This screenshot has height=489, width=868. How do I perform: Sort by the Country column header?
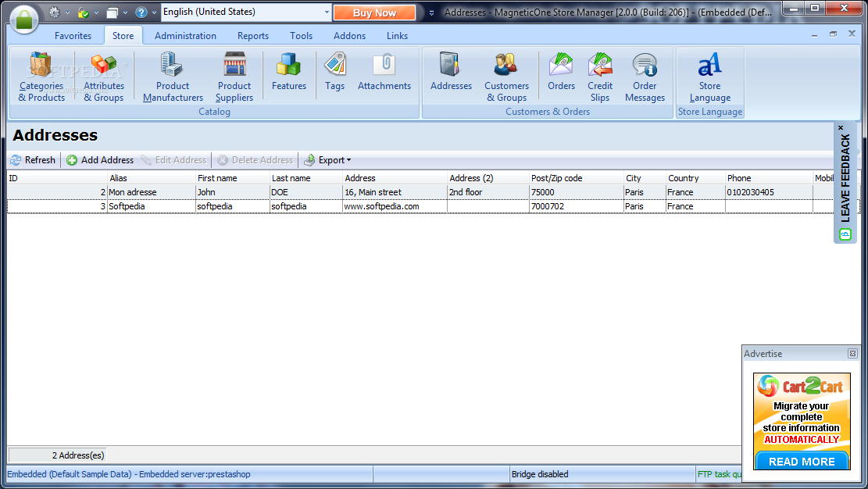[x=695, y=178]
